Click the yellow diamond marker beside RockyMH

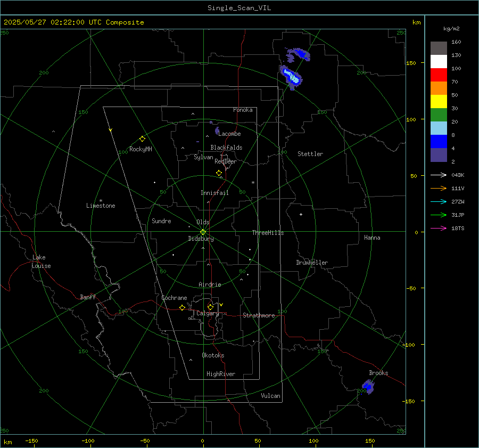142,139
